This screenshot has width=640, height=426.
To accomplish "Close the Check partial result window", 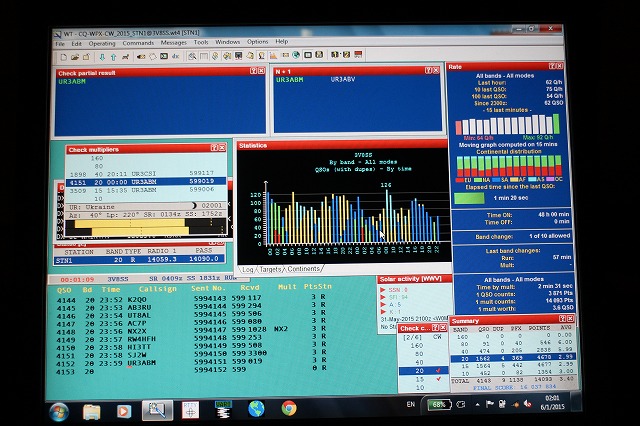I will (x=261, y=71).
